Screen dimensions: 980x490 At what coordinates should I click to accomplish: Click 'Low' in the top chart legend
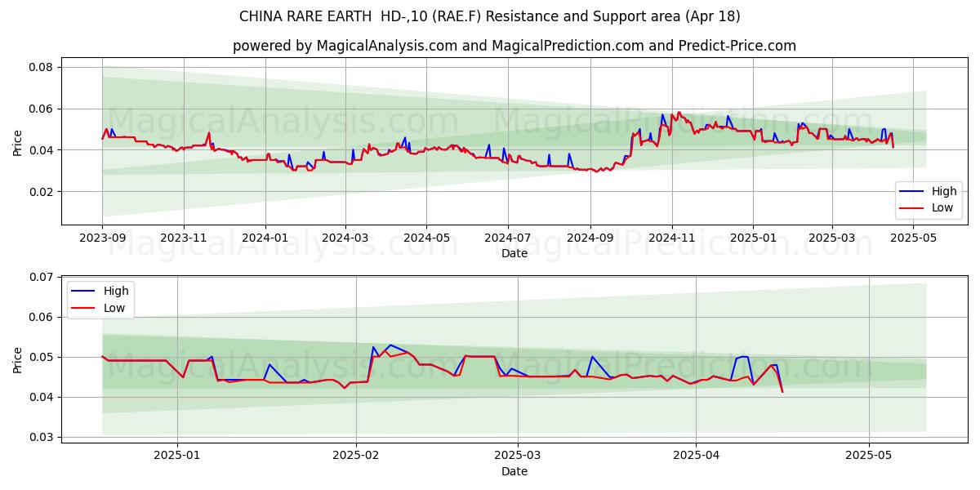pyautogui.click(x=943, y=207)
